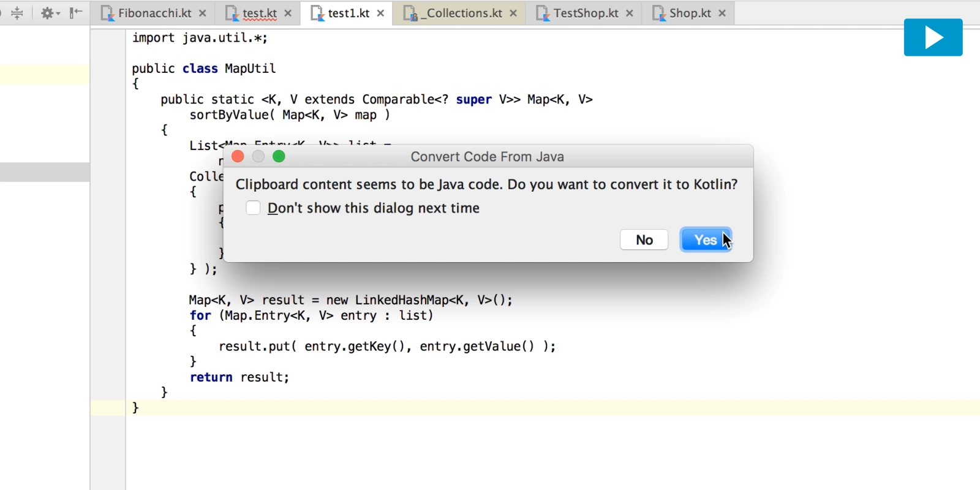
Task: Click the collapse all icon
Action: point(17,13)
